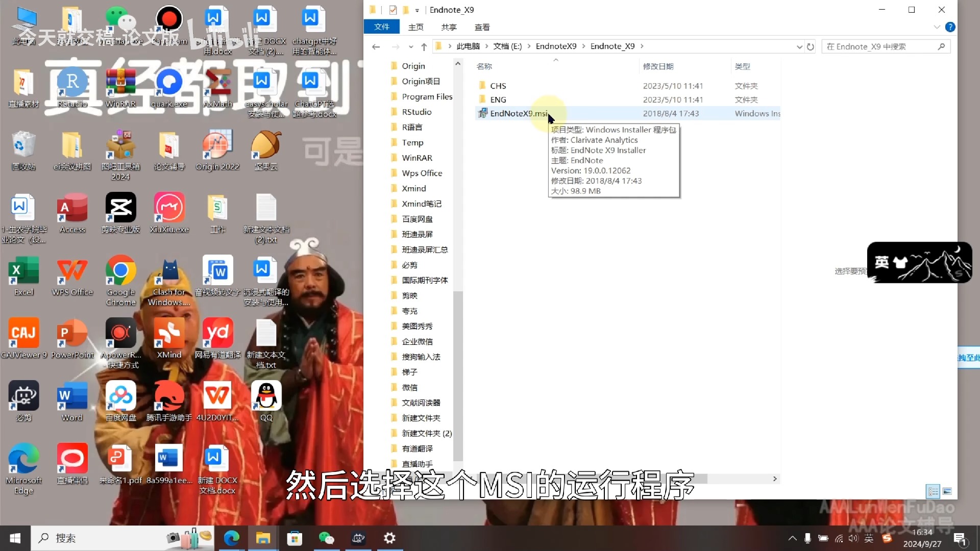Go back to the previous folder
Image resolution: width=980 pixels, height=551 pixels.
[x=376, y=46]
